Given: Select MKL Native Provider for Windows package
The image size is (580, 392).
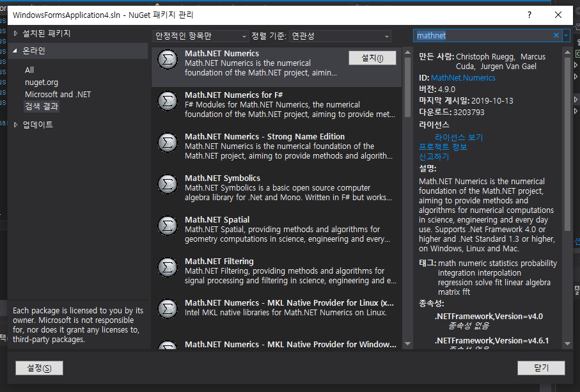Looking at the screenshot, I should tap(277, 344).
